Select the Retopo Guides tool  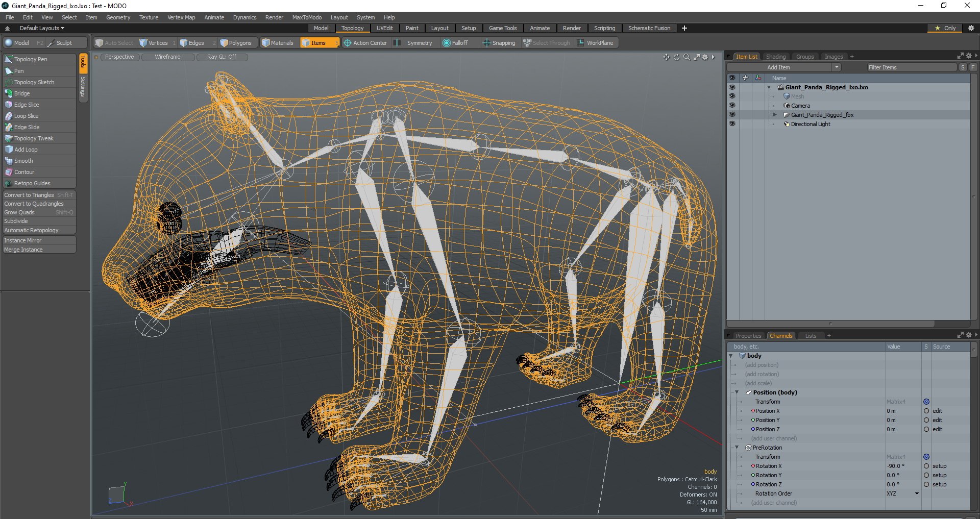click(39, 183)
